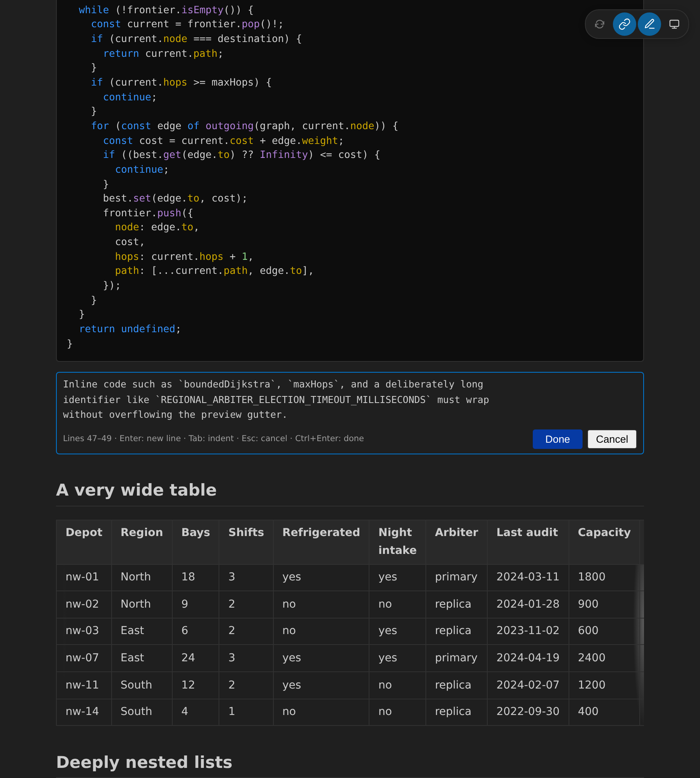Click the 'return undefined;' code line
The height and width of the screenshot is (778, 700).
click(x=130, y=329)
